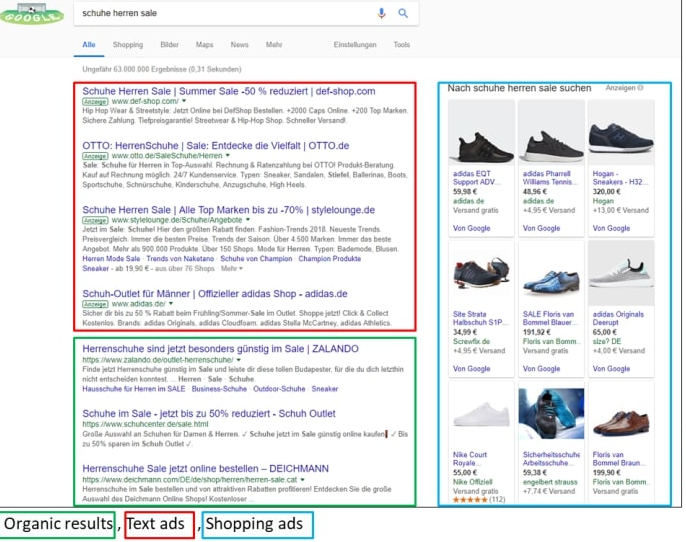686x542 pixels.
Task: Open the Bilder tab
Action: point(169,45)
